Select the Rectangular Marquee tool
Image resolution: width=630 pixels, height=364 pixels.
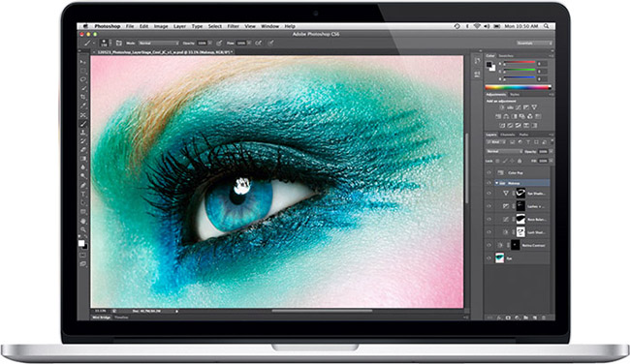[x=82, y=71]
